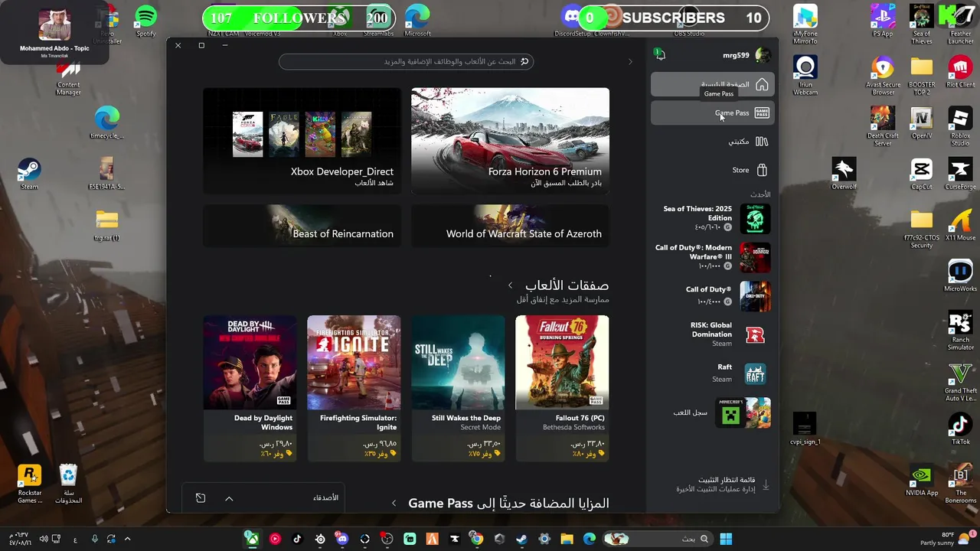Expand the friends (الأصدقاء) panel arrow
This screenshot has width=980, height=551.
(x=229, y=498)
